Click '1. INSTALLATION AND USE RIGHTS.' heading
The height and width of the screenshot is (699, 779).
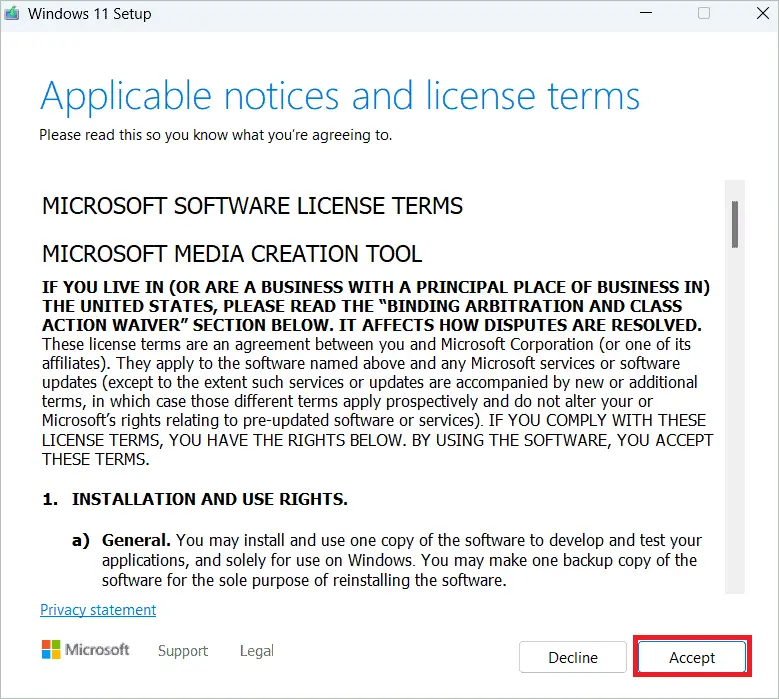[195, 499]
